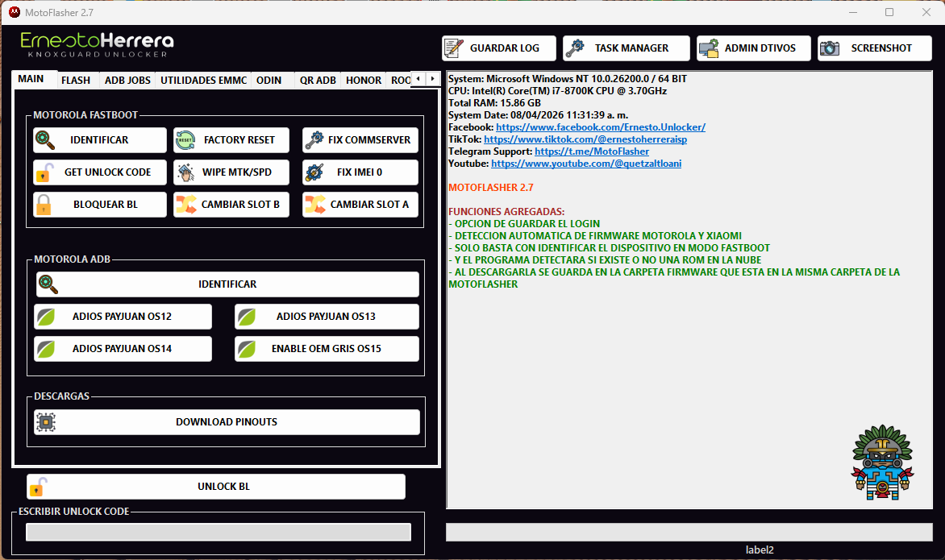
Task: Run fastboot IDENTIFICAR button
Action: pyautogui.click(x=100, y=139)
